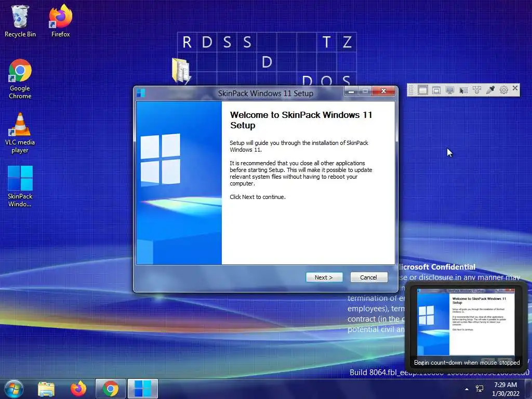Open capture toolbar settings gear
This screenshot has height=399, width=532.
coord(504,90)
